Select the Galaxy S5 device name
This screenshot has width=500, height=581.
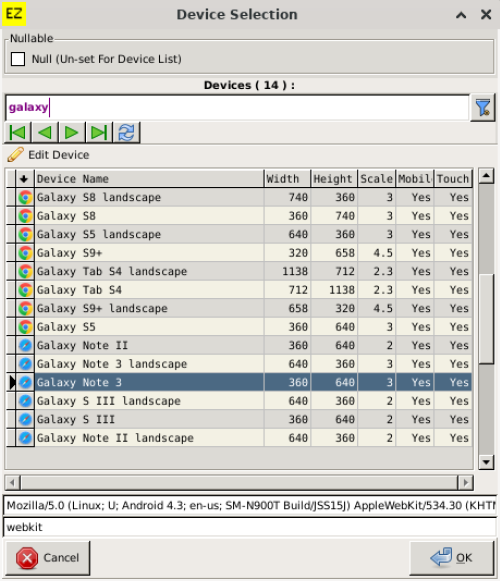coord(66,327)
